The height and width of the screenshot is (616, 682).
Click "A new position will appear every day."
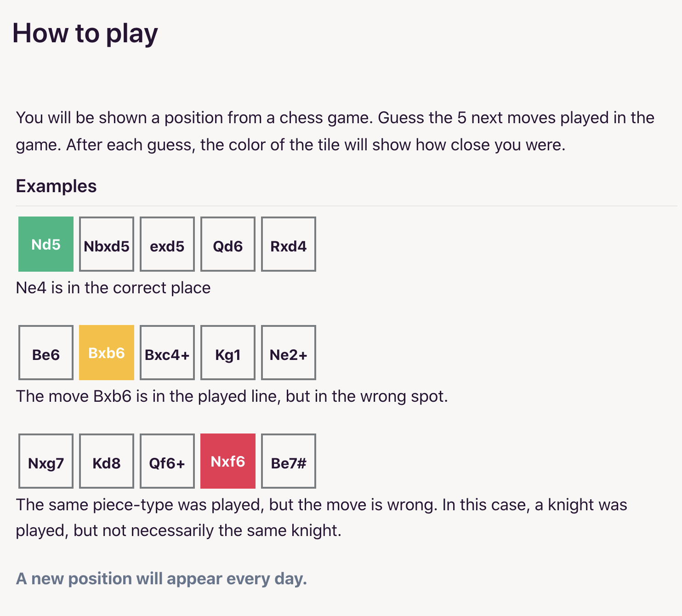click(x=161, y=578)
